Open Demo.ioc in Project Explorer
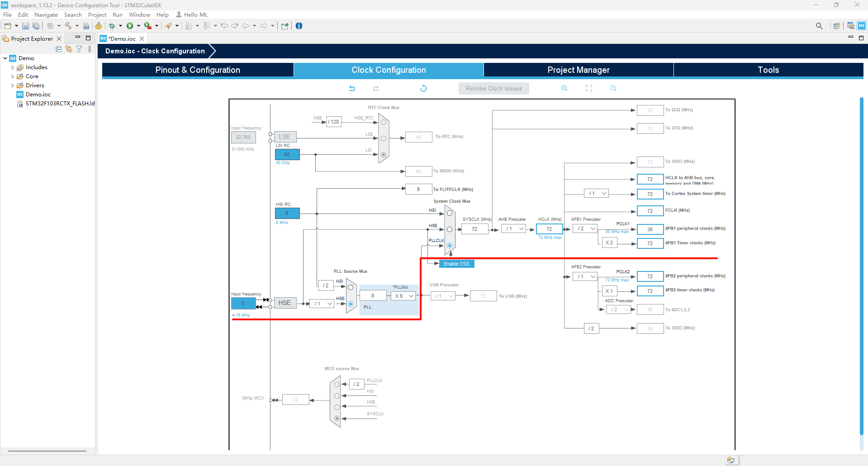This screenshot has height=466, width=868. [x=38, y=95]
